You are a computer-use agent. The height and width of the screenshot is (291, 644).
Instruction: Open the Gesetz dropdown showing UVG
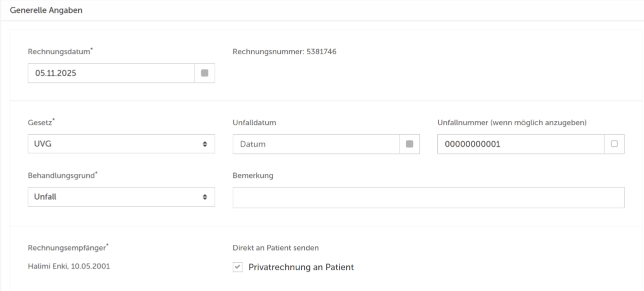(x=121, y=144)
